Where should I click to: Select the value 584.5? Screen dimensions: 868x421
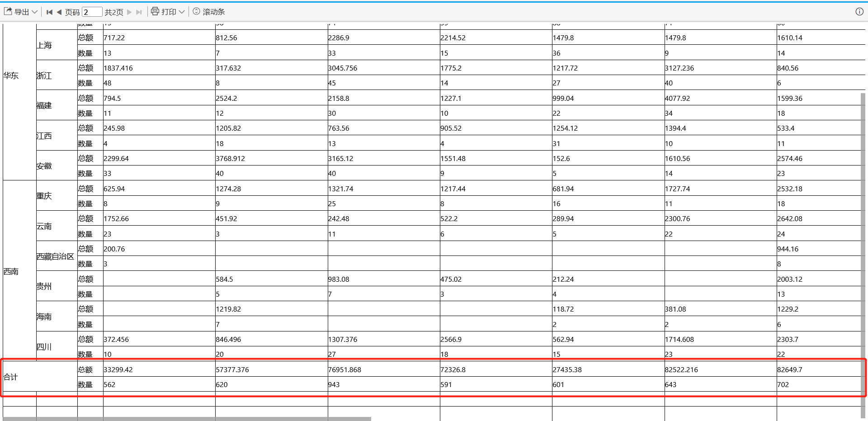pyautogui.click(x=225, y=279)
